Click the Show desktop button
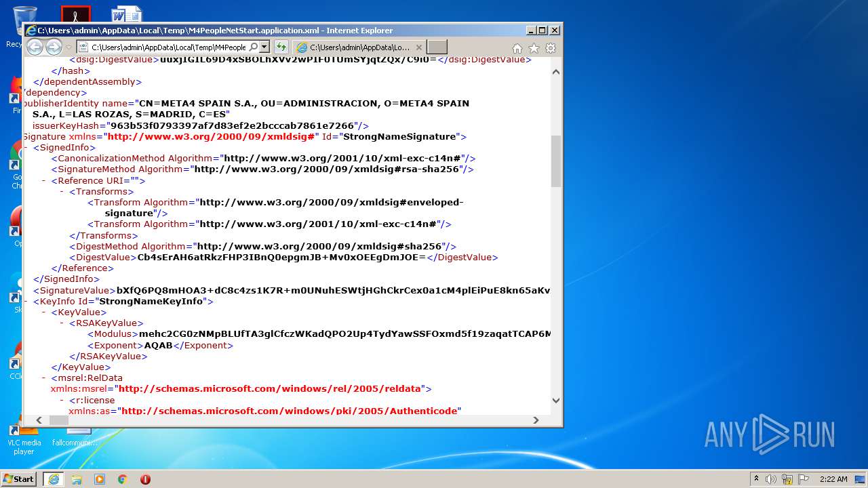Screen dimensions: 868x488 [x=861, y=479]
